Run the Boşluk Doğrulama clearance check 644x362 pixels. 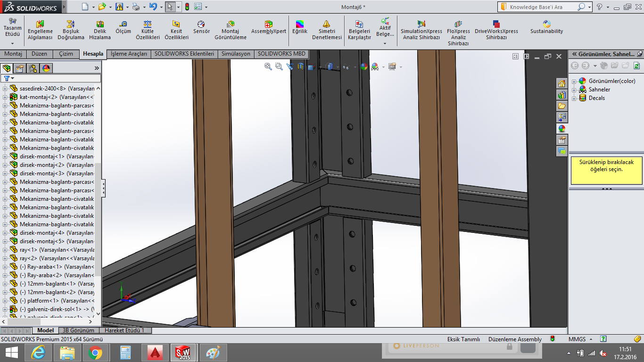71,30
